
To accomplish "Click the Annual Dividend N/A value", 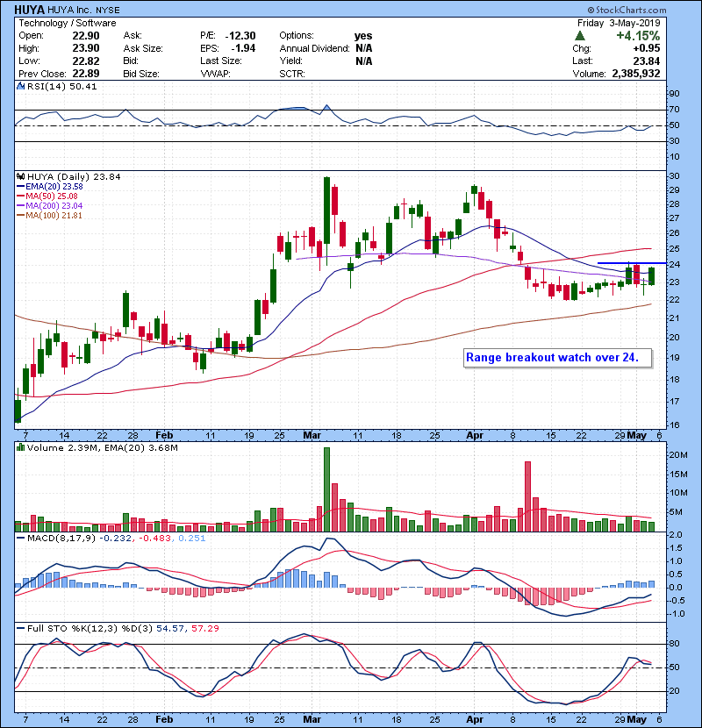I will 364,48.
